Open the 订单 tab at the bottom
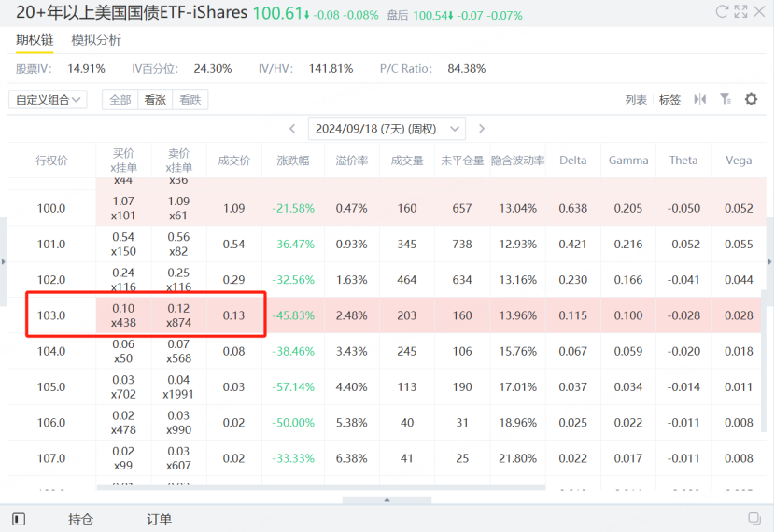Viewport: 775px width, 532px height. click(159, 519)
